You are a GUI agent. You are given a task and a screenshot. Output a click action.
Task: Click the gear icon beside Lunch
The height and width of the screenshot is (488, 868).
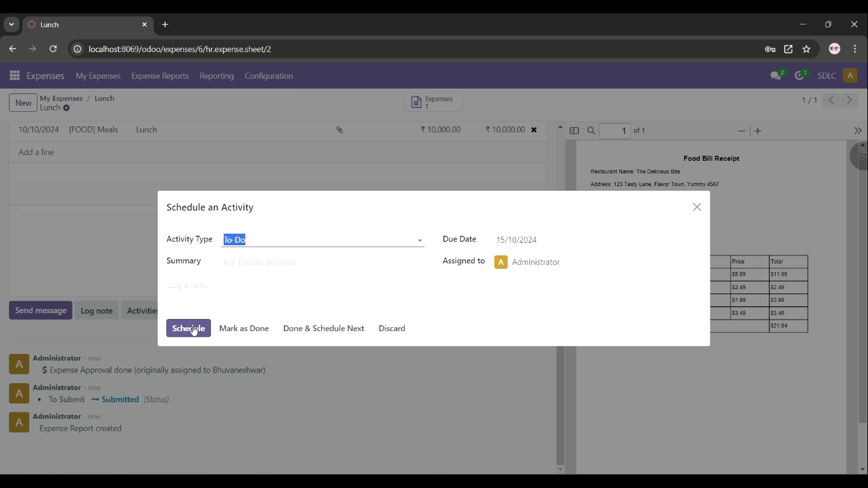point(67,108)
